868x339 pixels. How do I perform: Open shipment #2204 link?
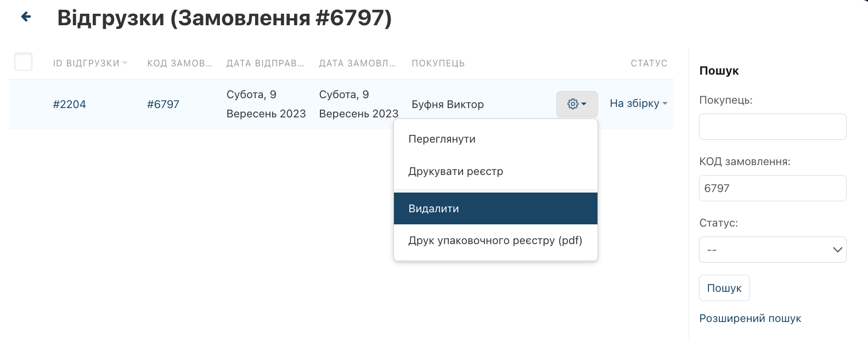(70, 104)
